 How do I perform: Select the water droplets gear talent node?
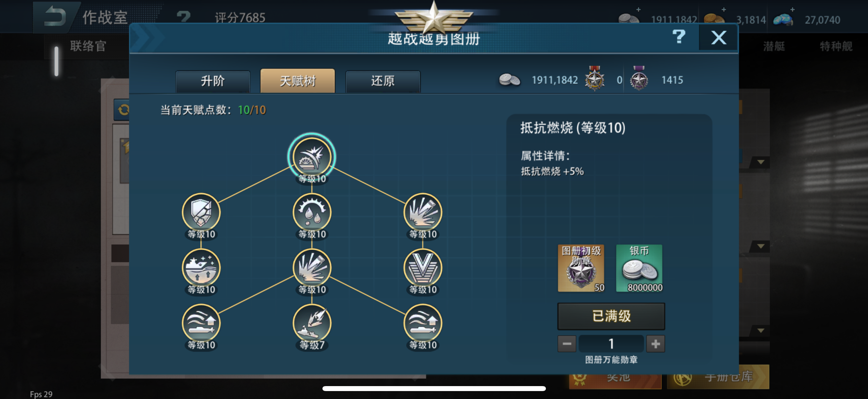(312, 212)
